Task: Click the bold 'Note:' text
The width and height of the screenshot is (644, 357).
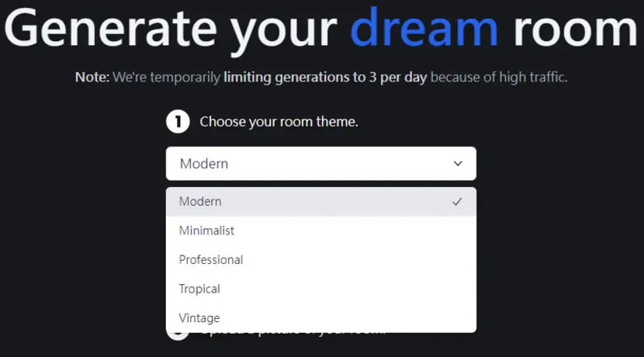Action: 92,78
